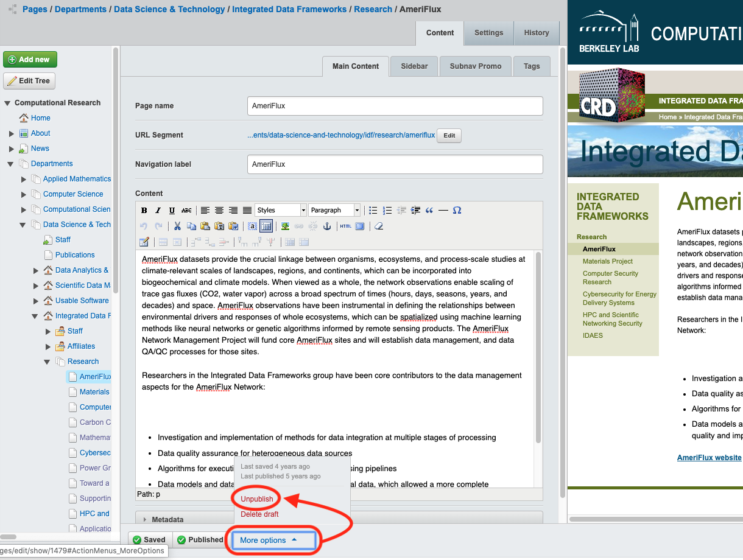The height and width of the screenshot is (560, 743).
Task: Open IDAES link in preview sidebar
Action: (x=593, y=335)
